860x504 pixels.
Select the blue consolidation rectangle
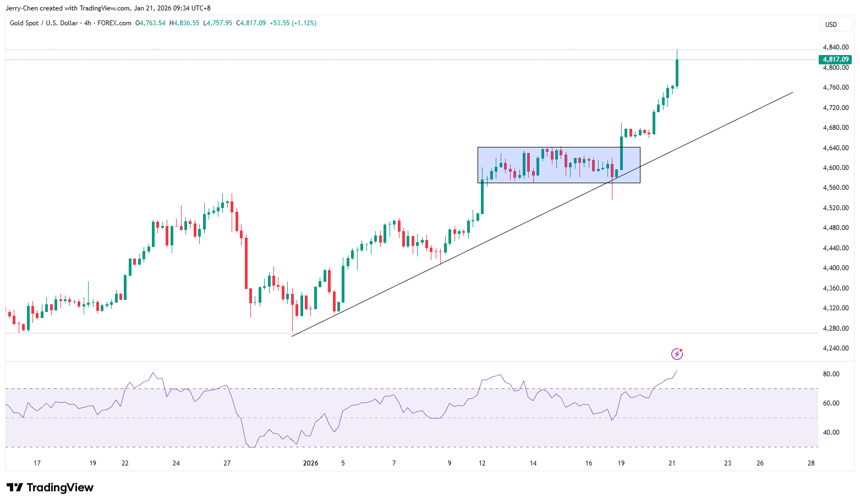[x=559, y=165]
